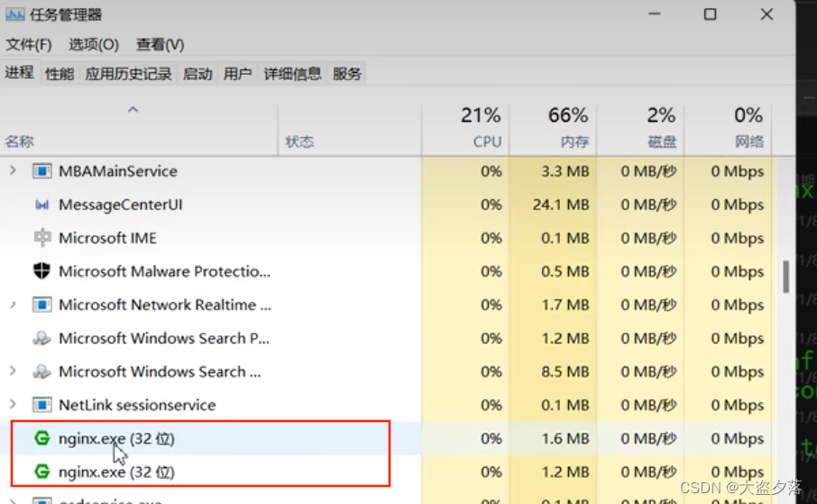
Task: Select the Microsoft Windows Search P... row name
Action: [164, 338]
